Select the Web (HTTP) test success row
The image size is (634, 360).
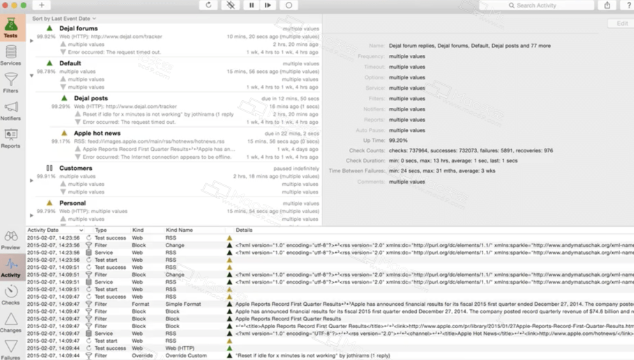[330, 348]
